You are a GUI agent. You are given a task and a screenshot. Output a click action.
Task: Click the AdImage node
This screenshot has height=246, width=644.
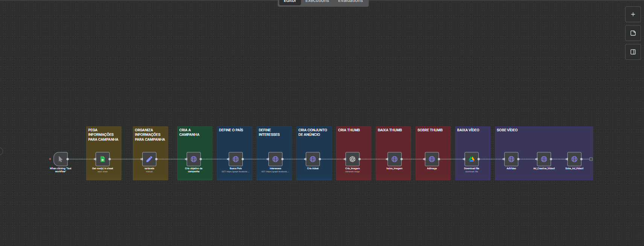pos(432,159)
